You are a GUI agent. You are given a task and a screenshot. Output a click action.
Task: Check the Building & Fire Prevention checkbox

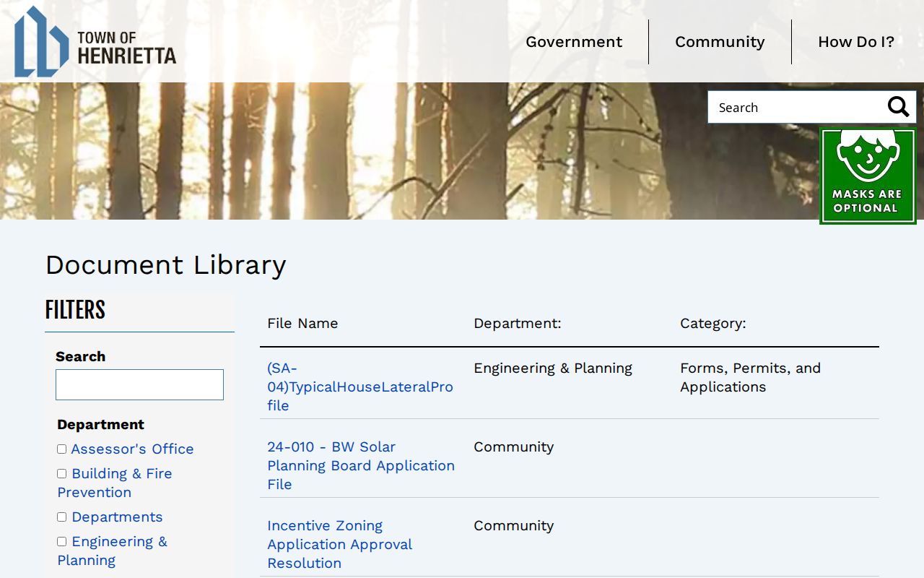click(x=62, y=473)
